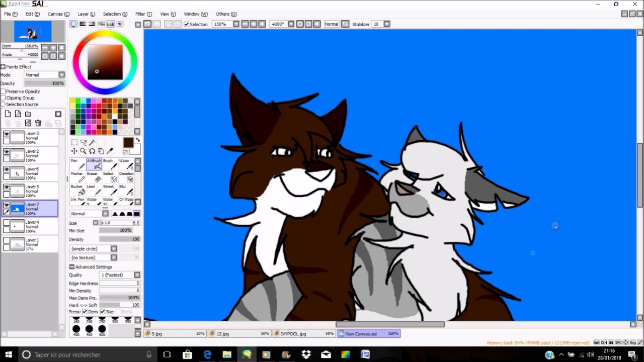Toggle the Dens pressure checkbox
This screenshot has height=362, width=644.
85,312
